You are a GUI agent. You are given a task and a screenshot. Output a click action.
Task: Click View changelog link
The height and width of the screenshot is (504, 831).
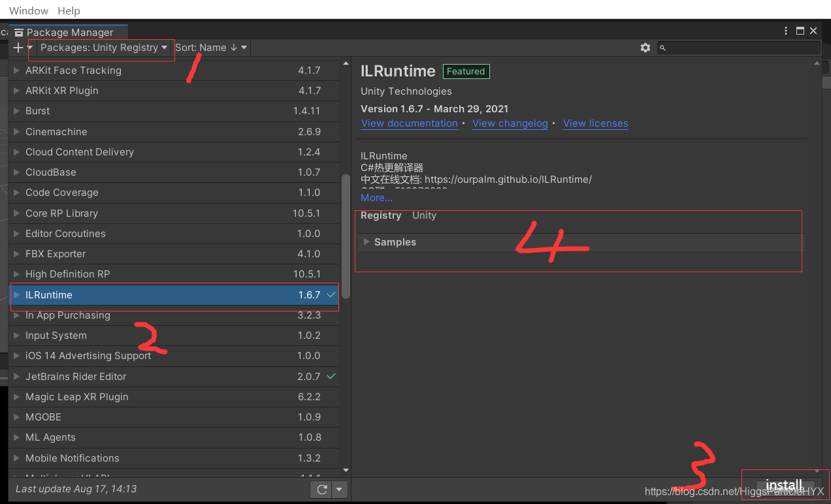[x=510, y=123]
